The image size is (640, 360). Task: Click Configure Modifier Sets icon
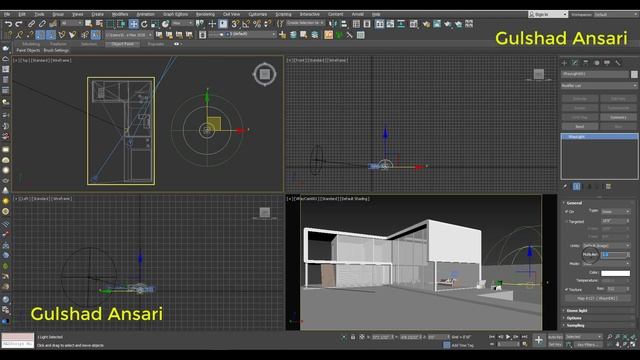[608, 187]
